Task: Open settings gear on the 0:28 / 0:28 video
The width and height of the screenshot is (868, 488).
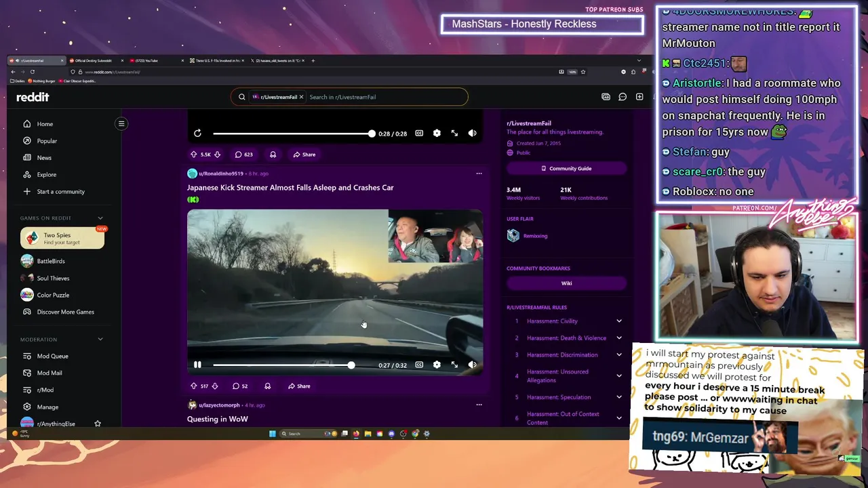Action: pos(437,134)
